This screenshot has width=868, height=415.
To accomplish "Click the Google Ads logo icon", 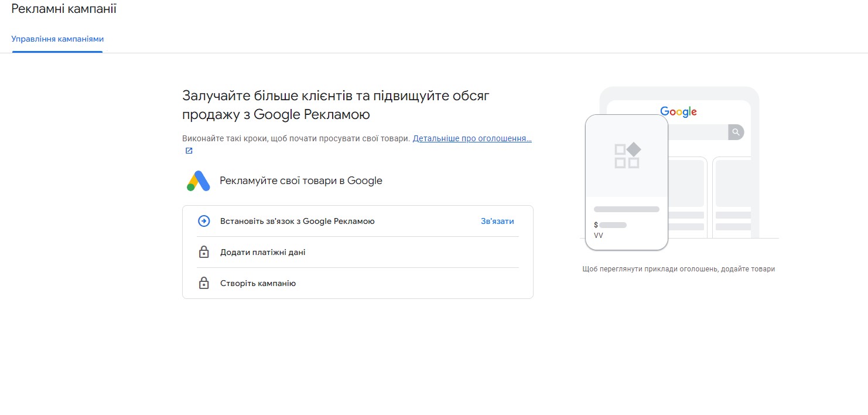I will tap(199, 181).
